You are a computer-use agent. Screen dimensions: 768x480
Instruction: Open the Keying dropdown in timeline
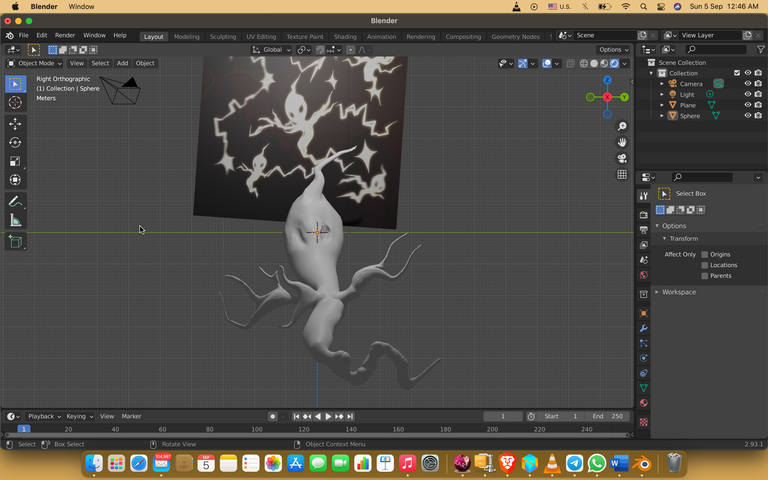(79, 416)
